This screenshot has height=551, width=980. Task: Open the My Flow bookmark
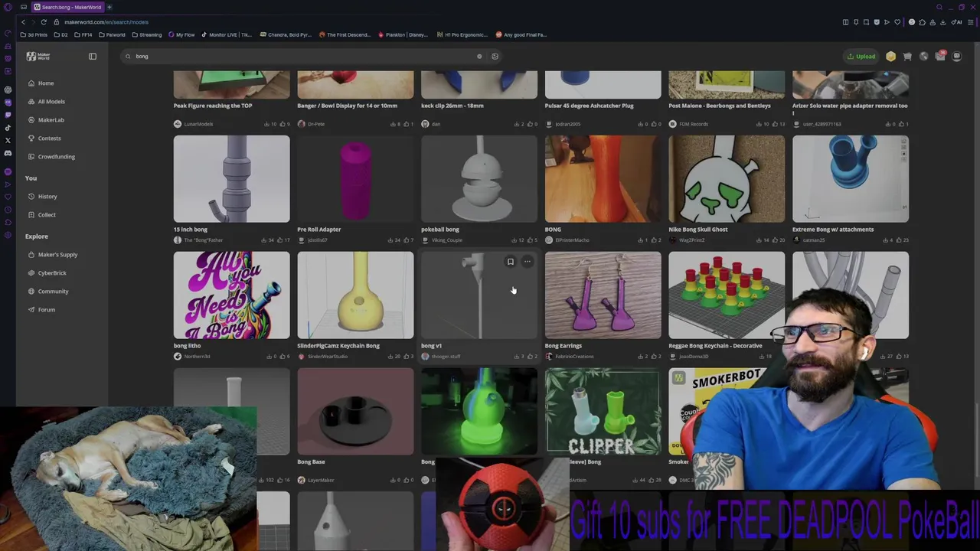[182, 34]
